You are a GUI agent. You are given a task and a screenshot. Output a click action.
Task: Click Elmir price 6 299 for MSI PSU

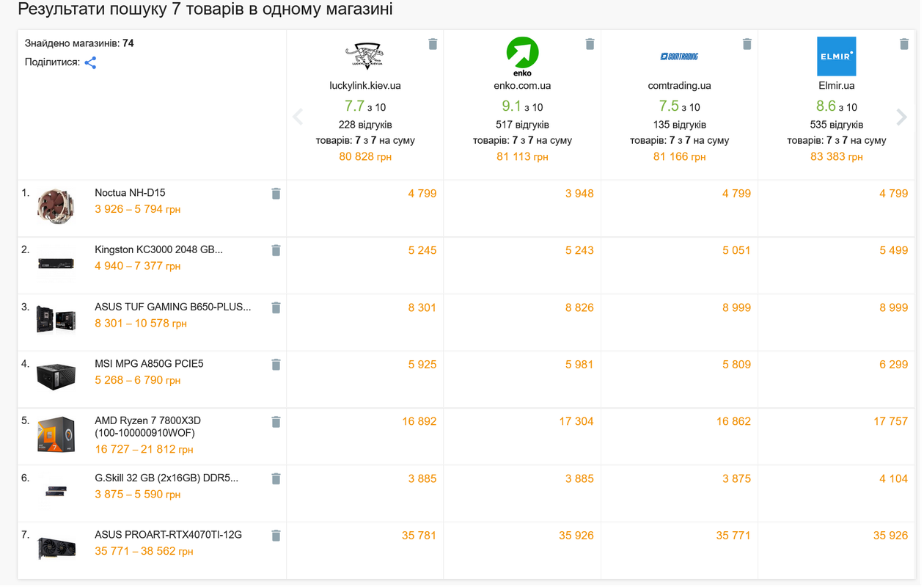click(893, 364)
